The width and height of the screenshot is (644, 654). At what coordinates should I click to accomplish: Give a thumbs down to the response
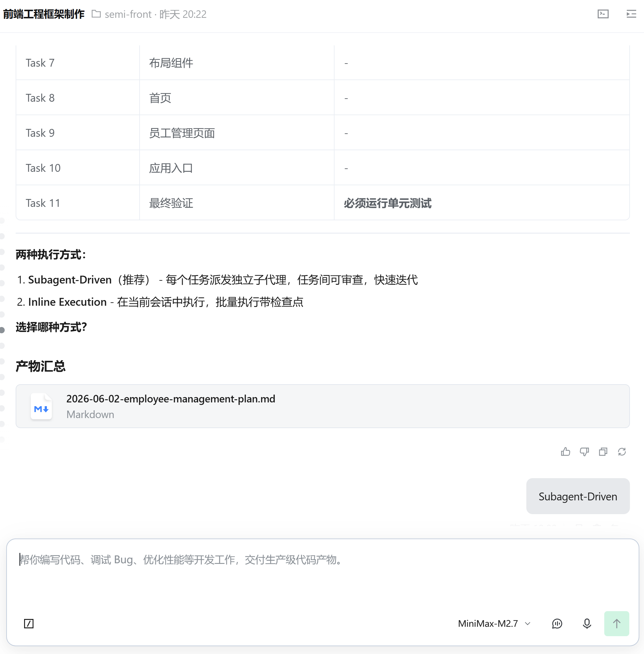point(584,452)
